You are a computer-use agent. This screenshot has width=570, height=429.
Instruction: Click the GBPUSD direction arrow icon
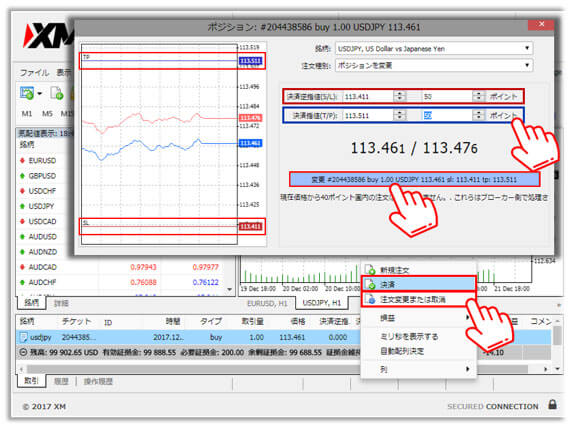click(23, 176)
